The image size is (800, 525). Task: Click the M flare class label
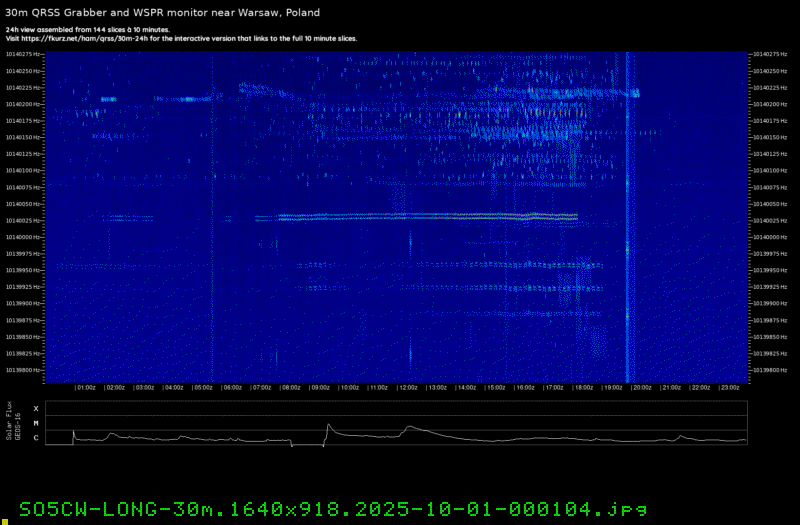click(x=36, y=423)
